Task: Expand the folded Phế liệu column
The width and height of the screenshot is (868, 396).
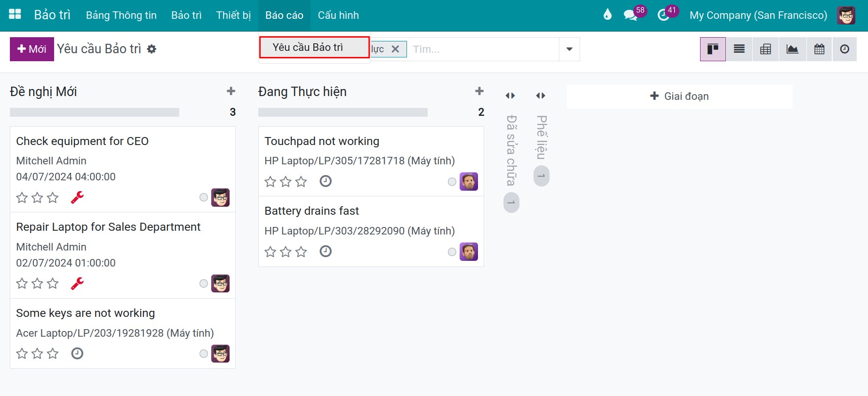Action: tap(541, 96)
